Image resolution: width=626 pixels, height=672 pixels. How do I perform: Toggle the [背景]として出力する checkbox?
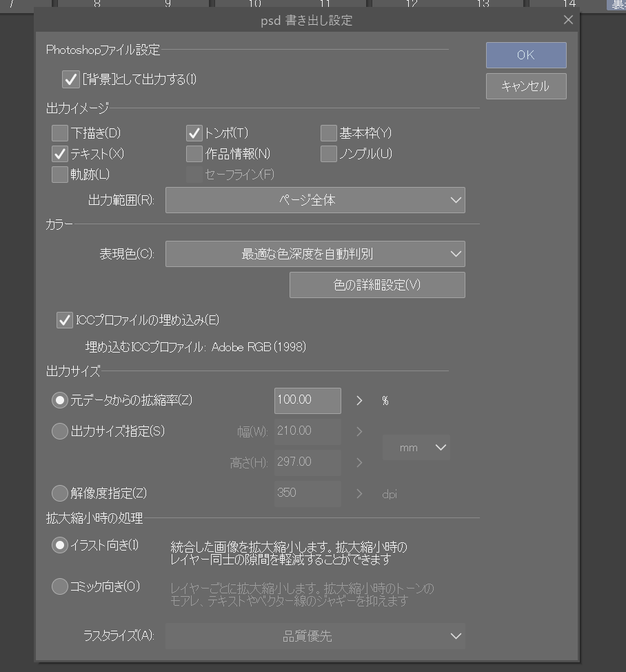pyautogui.click(x=71, y=79)
